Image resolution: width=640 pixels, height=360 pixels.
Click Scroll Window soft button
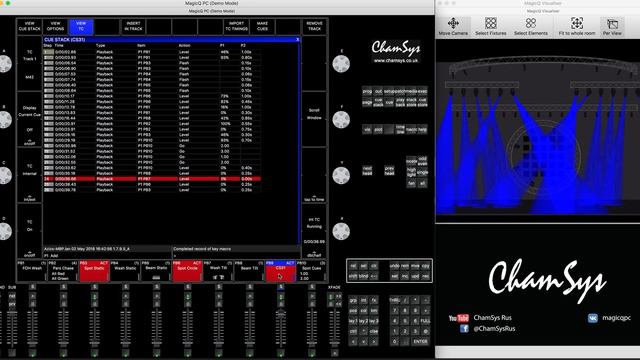coord(314,120)
